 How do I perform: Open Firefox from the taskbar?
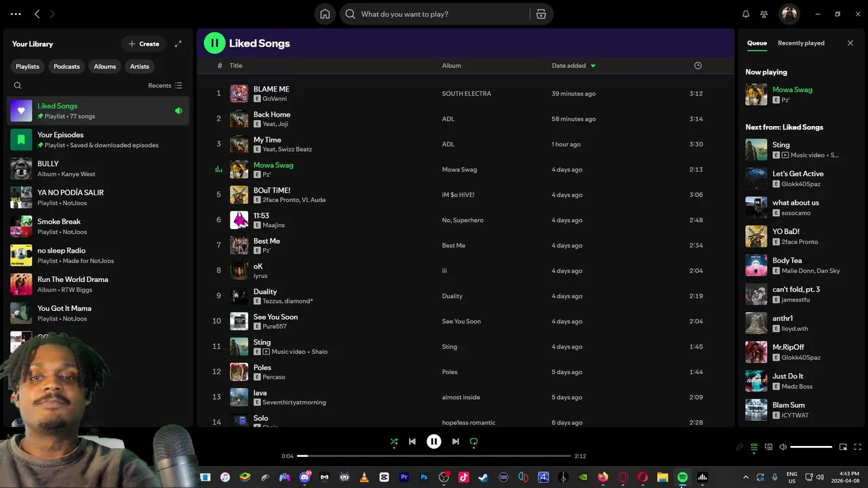pos(603,477)
